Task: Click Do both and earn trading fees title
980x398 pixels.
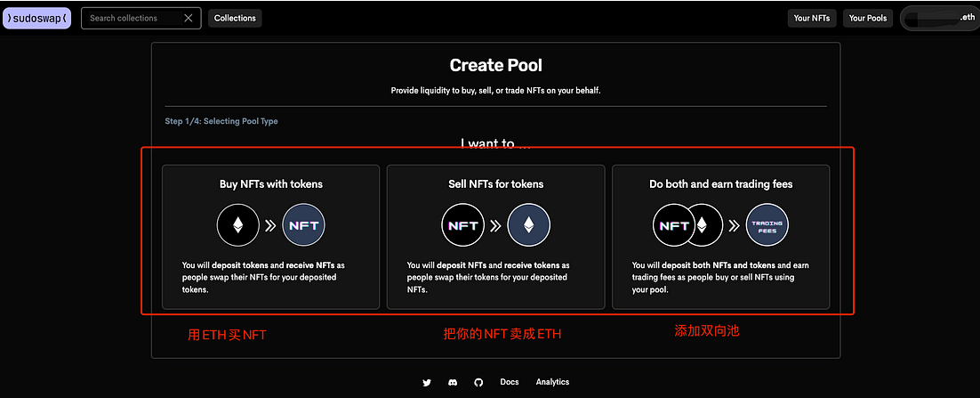Action: (x=720, y=184)
